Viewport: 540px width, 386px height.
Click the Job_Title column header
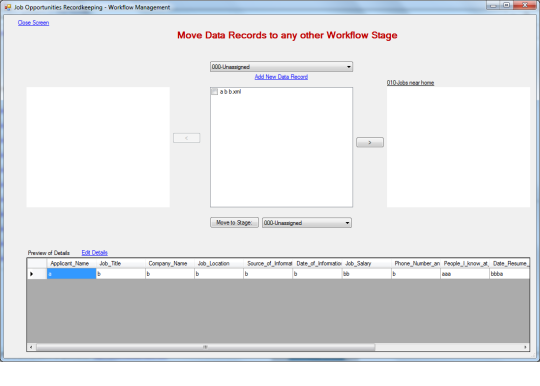[x=121, y=263]
